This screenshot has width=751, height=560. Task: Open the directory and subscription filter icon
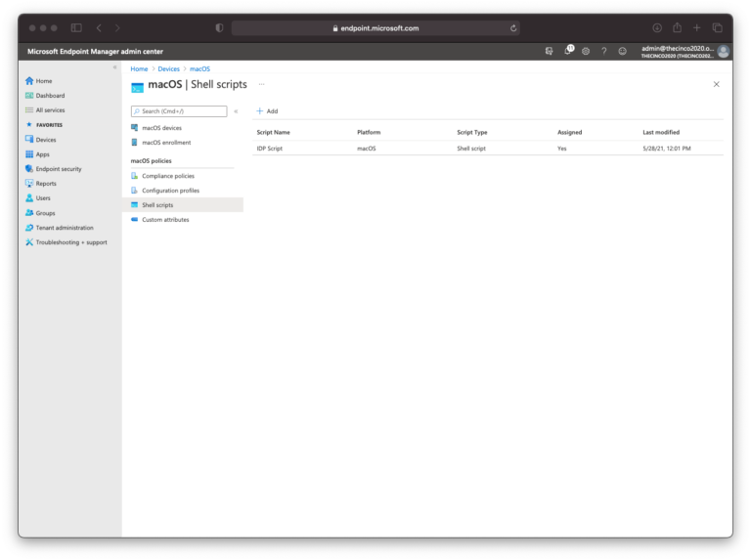pos(549,50)
